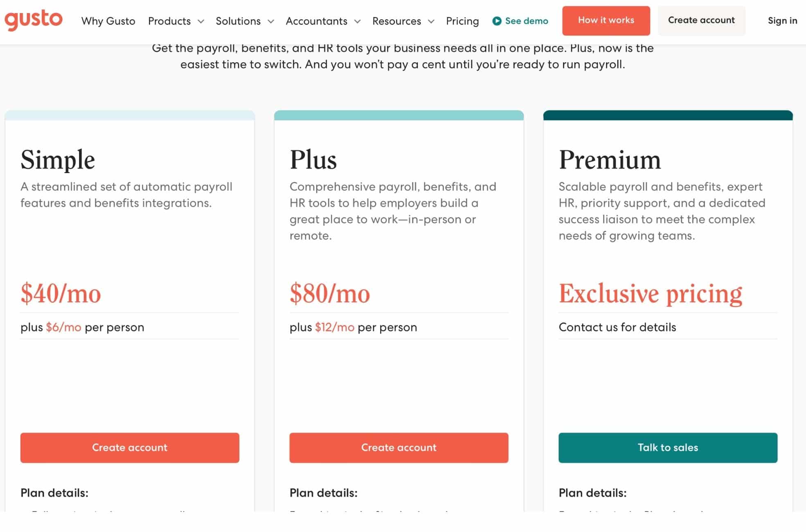Click the How it works button

606,20
